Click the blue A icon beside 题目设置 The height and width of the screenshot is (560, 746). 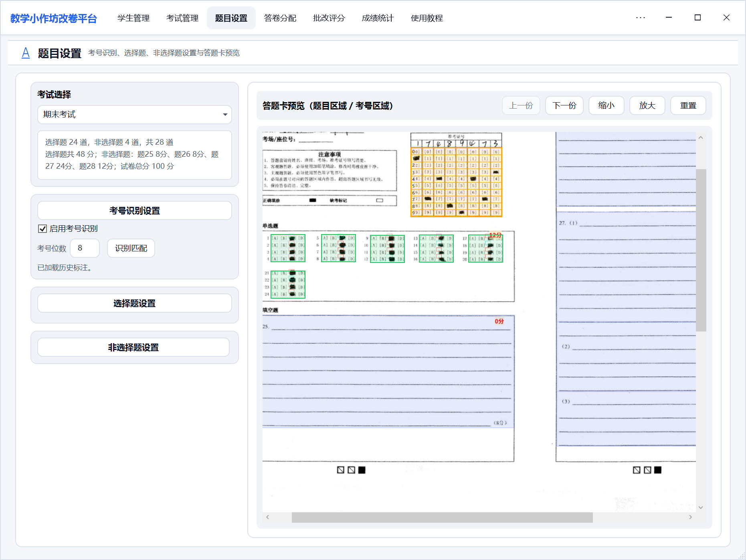pyautogui.click(x=26, y=53)
